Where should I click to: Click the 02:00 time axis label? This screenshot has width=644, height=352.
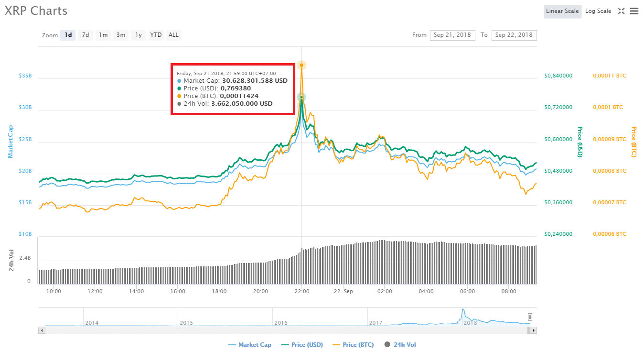click(x=385, y=291)
